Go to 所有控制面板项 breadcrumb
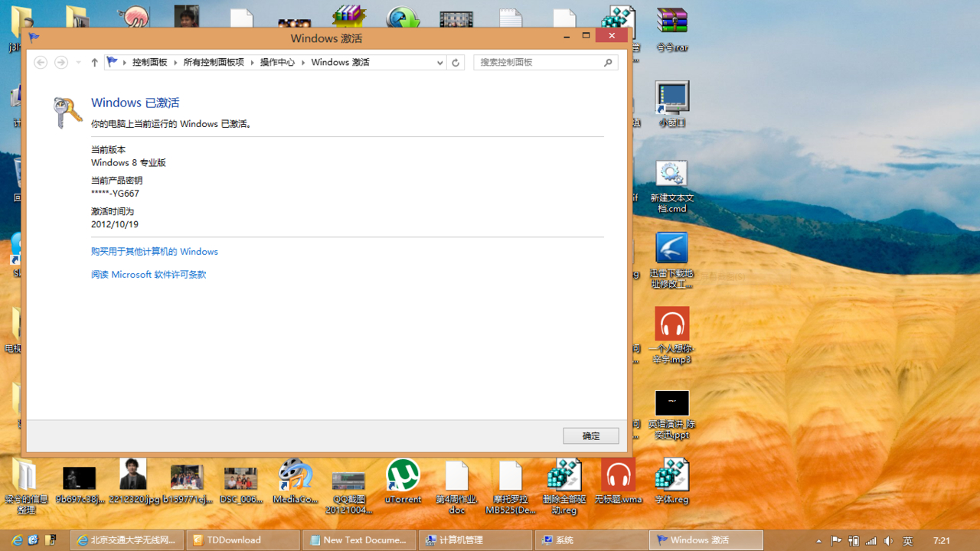980x551 pixels. [214, 63]
